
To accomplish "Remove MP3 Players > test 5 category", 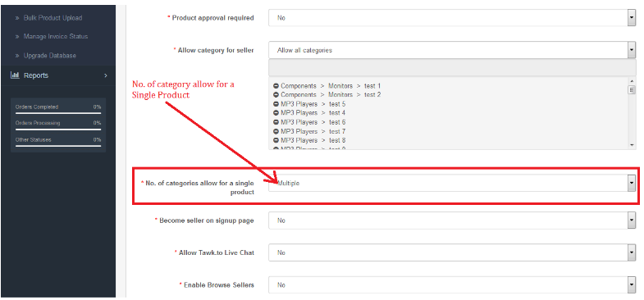I will pyautogui.click(x=276, y=104).
